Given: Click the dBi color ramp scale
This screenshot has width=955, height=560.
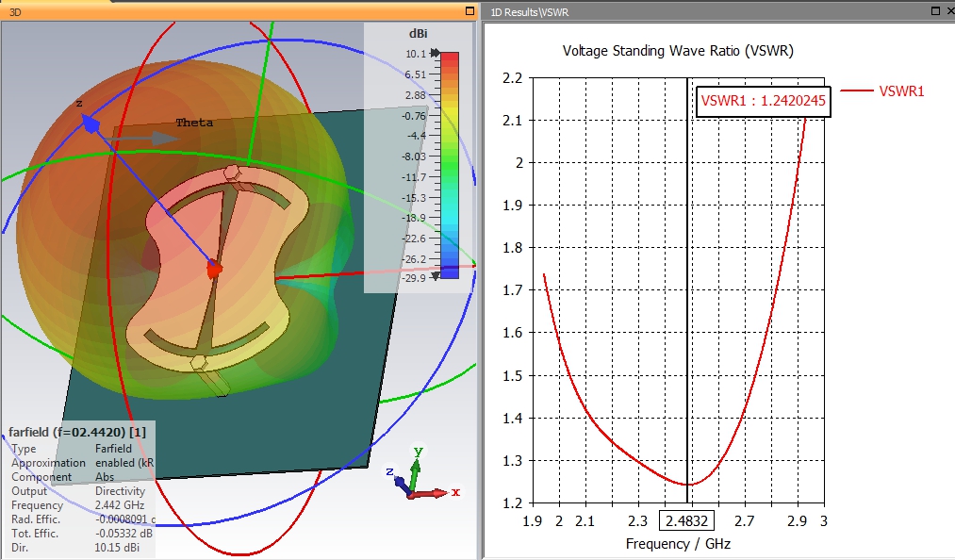Looking at the screenshot, I should pos(450,165).
